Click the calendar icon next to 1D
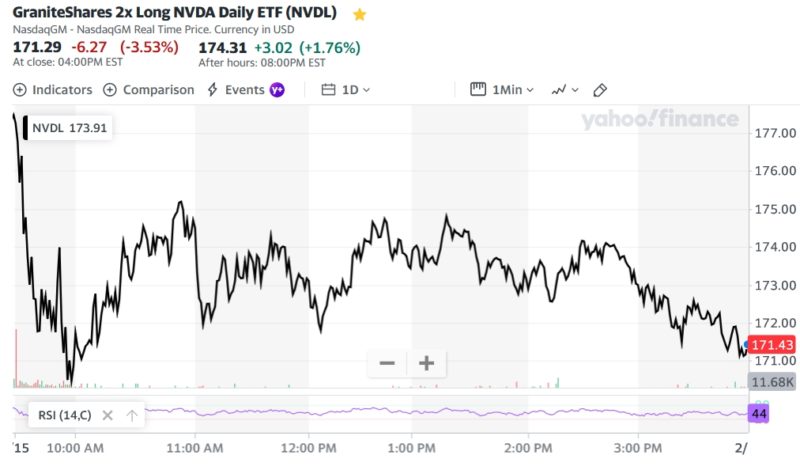Viewport: 800px width, 470px height. click(328, 90)
